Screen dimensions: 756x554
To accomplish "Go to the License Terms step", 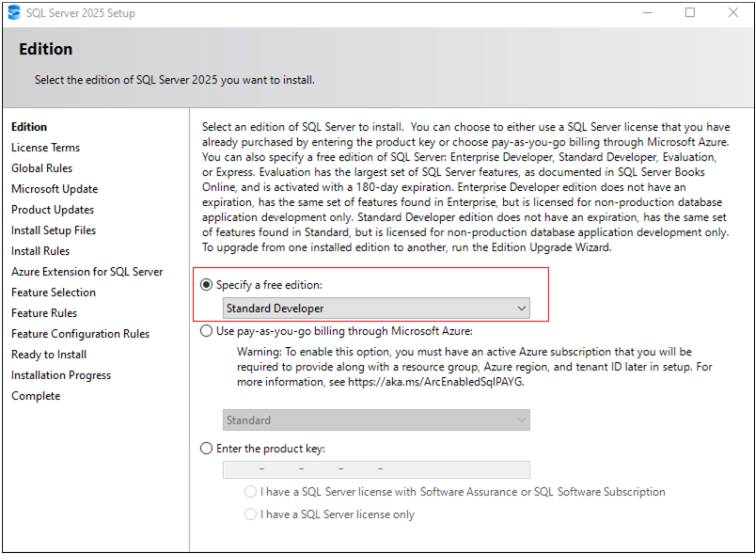I will (x=46, y=148).
